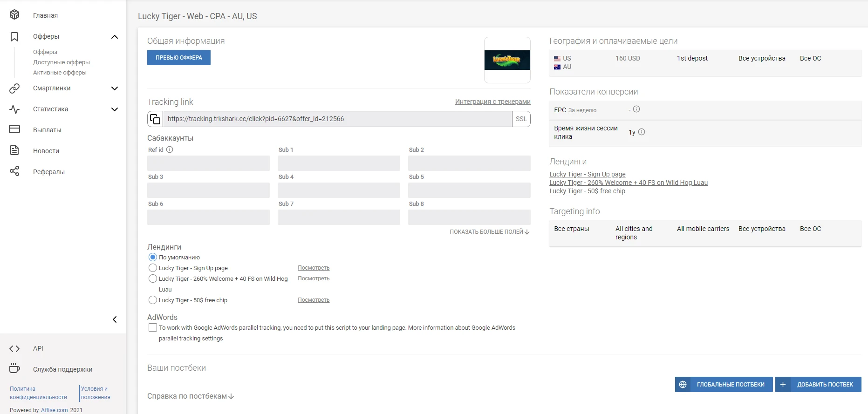The height and width of the screenshot is (414, 868).
Task: Open the Lucky Tiger - Sign Up page link
Action: (x=588, y=174)
